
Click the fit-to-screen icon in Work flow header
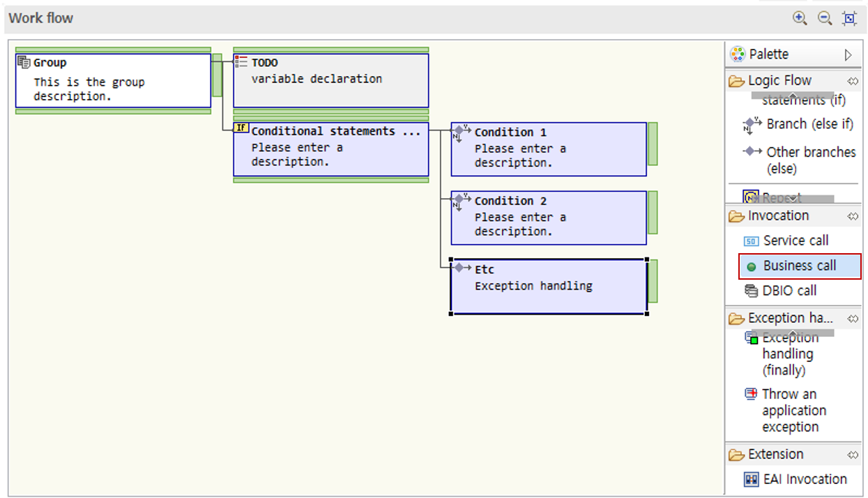tap(849, 19)
